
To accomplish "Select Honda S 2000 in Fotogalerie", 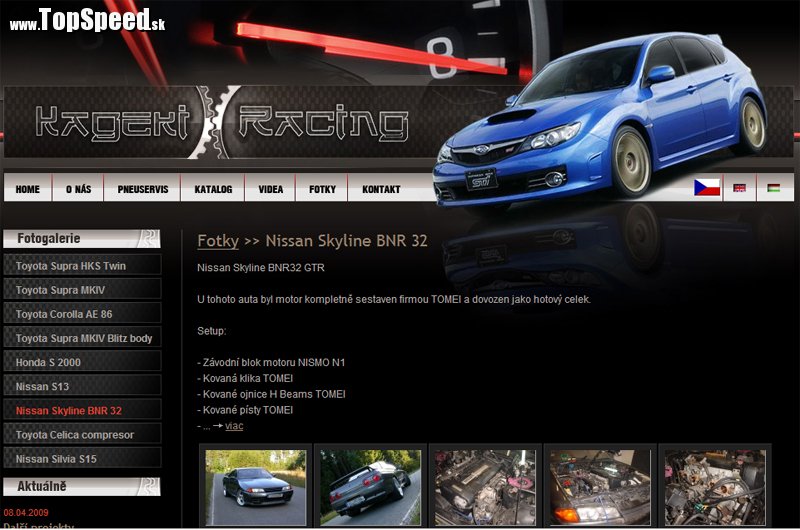I will click(x=82, y=362).
